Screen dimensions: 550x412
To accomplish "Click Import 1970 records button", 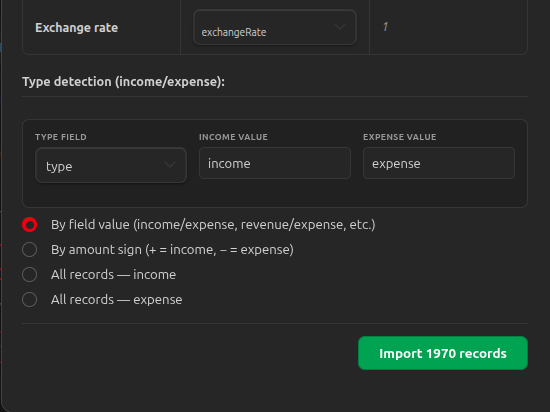I will pos(443,353).
